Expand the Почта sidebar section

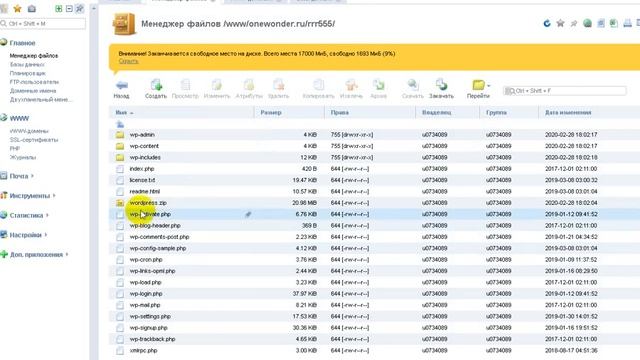coord(18,176)
